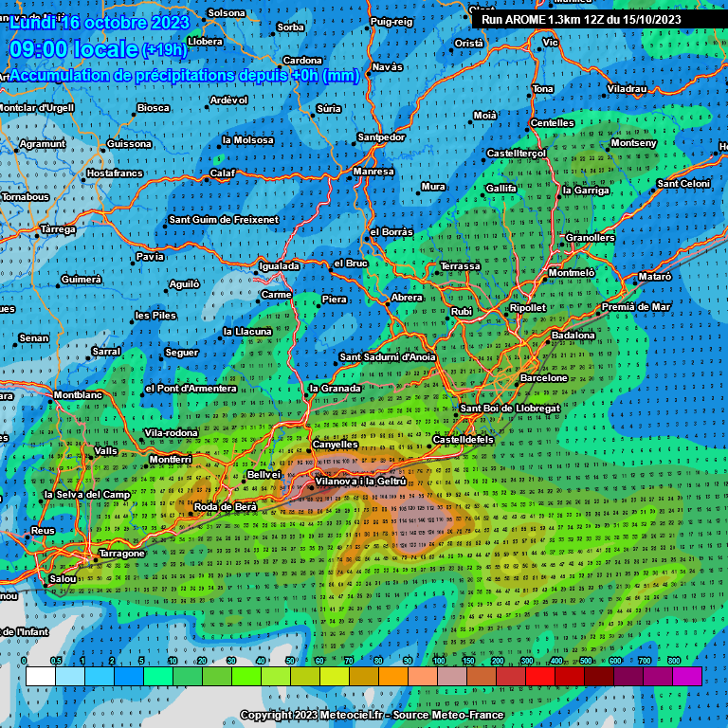Screen dimensions: 728x728
Task: Select the Montmeló label
Action: click(572, 273)
